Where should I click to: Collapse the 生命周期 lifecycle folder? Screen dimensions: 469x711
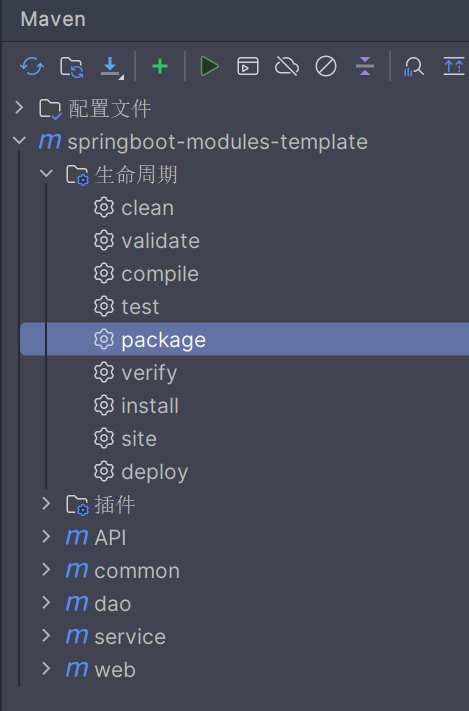click(x=46, y=173)
